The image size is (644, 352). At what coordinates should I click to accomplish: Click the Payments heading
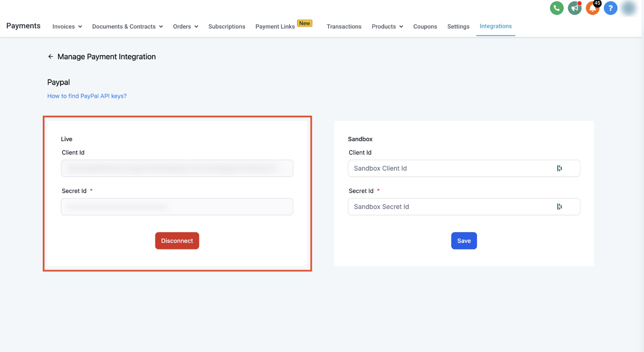23,26
